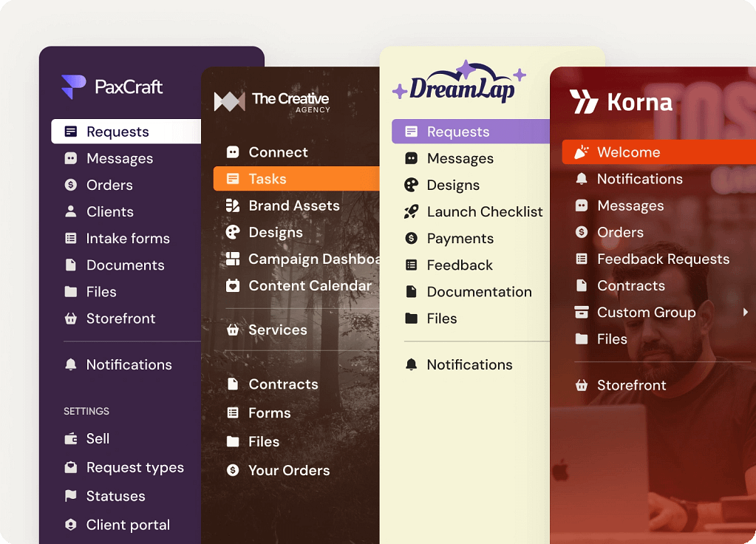This screenshot has height=544, width=756.
Task: Select Requests item in DreamLap sidebar
Action: coord(471,132)
